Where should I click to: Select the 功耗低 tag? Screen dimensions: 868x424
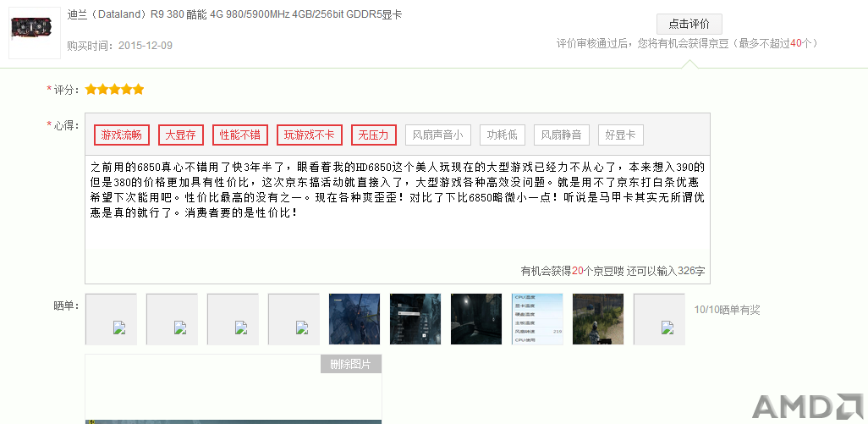click(x=502, y=135)
